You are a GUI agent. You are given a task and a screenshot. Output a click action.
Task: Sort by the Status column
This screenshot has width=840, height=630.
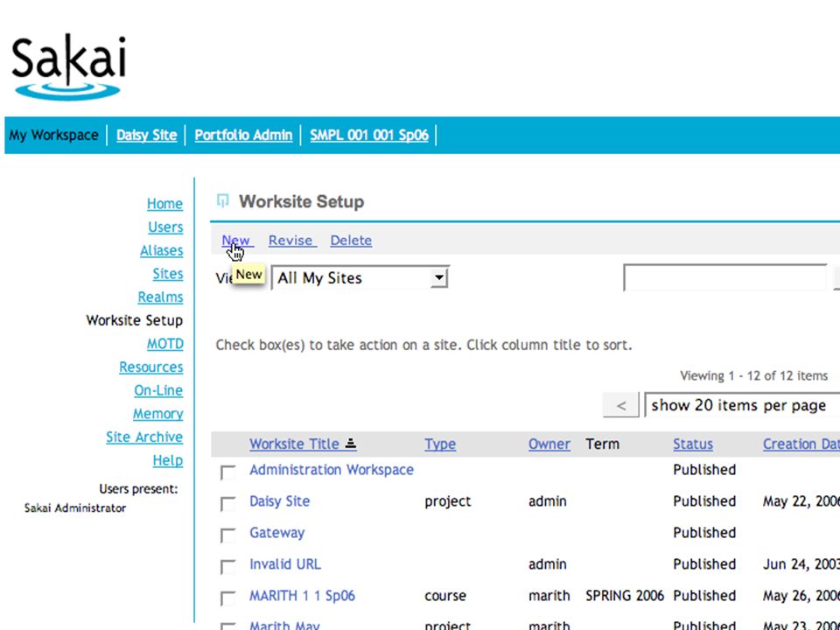(x=693, y=444)
